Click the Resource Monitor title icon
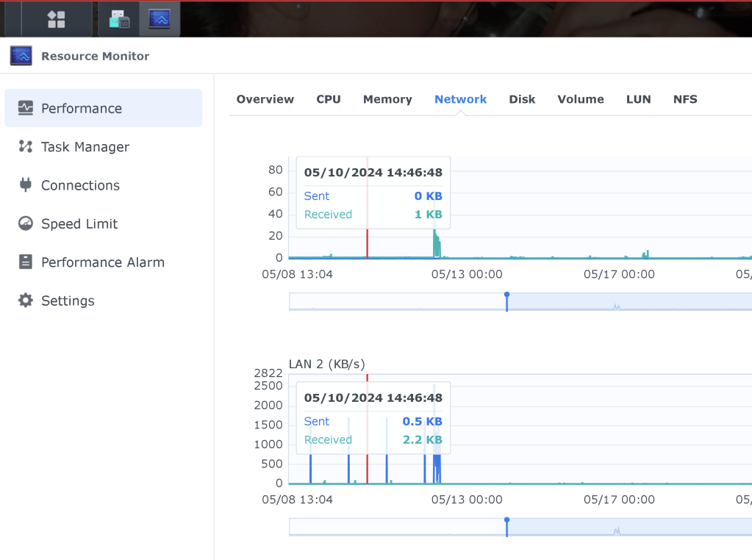Image resolution: width=752 pixels, height=560 pixels. pyautogui.click(x=21, y=56)
